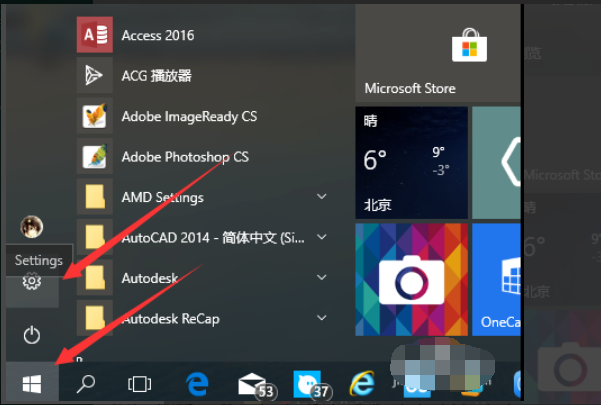The height and width of the screenshot is (405, 601).
Task: Click the Power button icon
Action: point(32,335)
